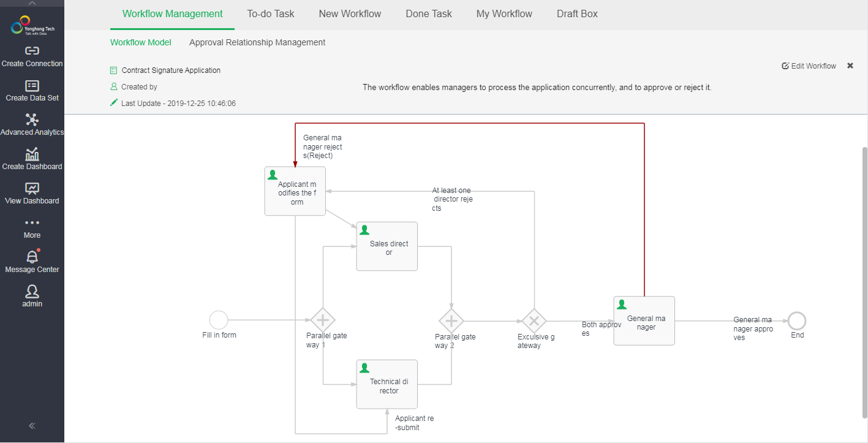
Task: Open Create Data Set in sidebar
Action: point(32,91)
